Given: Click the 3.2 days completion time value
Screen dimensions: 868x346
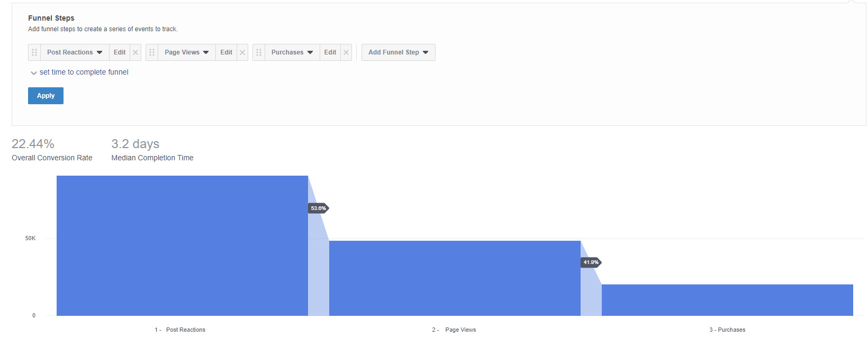Looking at the screenshot, I should (x=135, y=144).
